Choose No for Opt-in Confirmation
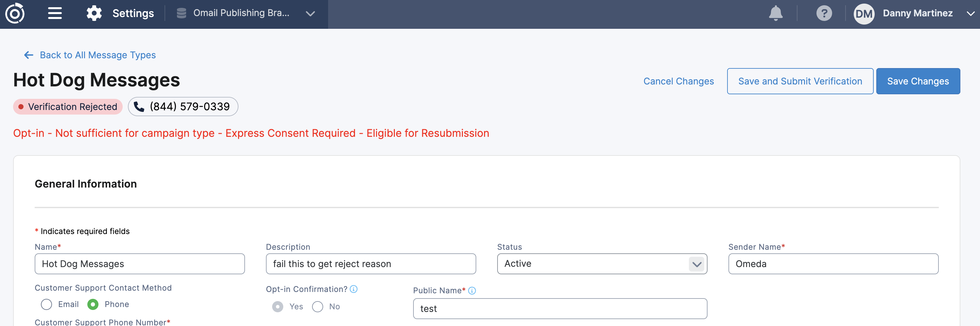The image size is (980, 326). click(318, 307)
